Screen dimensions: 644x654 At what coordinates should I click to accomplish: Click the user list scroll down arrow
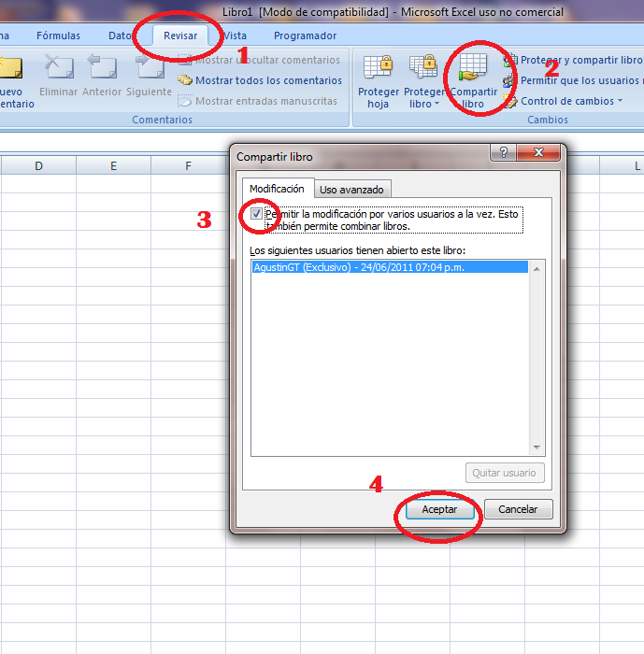click(x=537, y=448)
